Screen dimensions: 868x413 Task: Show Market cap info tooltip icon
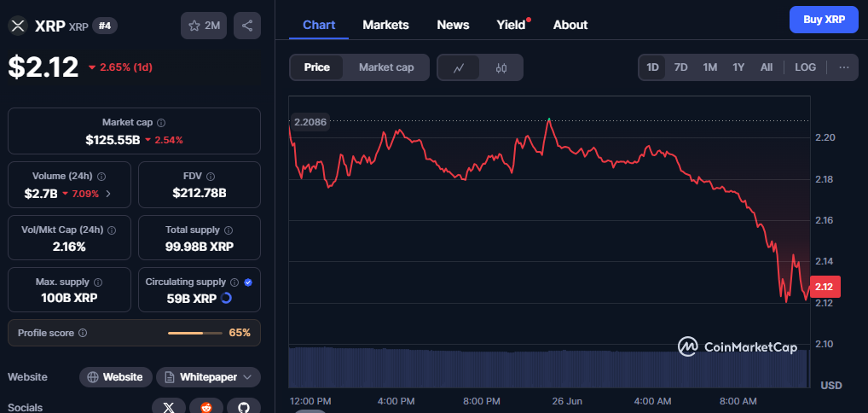[161, 123]
